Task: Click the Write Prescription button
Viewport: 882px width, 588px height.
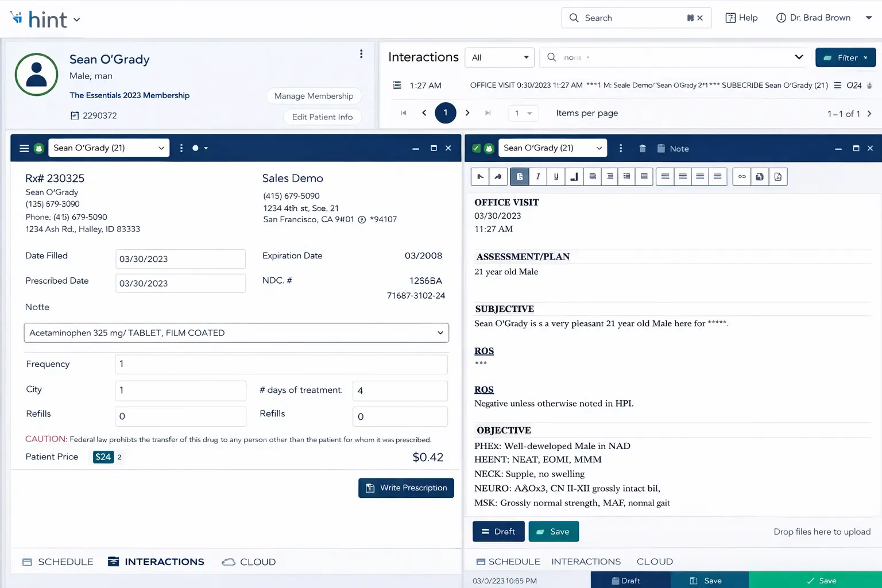Action: (406, 488)
